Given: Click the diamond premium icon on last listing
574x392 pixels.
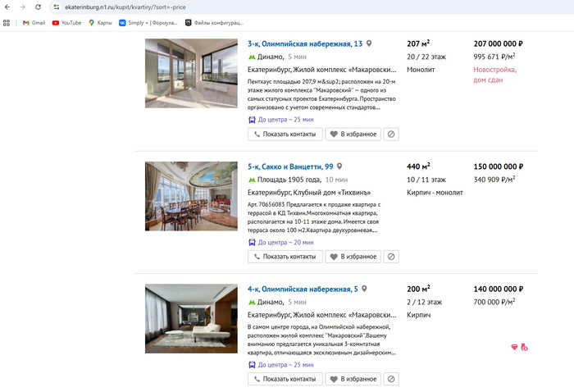Looking at the screenshot, I should point(514,348).
